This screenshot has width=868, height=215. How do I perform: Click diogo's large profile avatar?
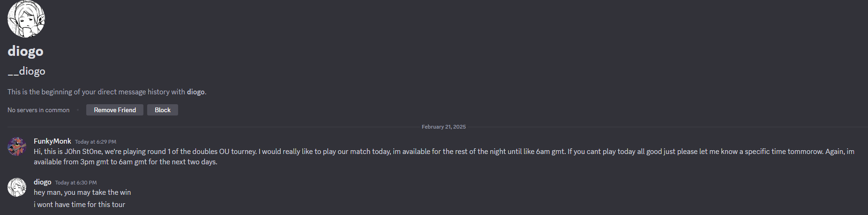click(x=26, y=19)
